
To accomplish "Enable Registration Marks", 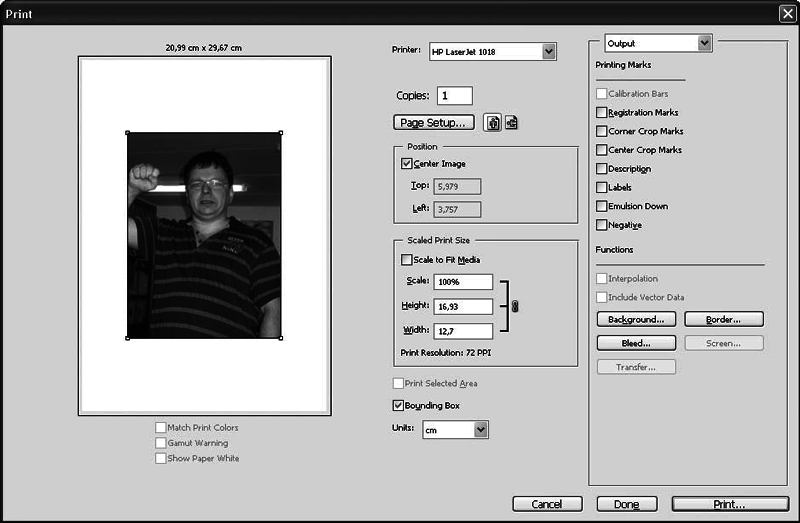I will [x=601, y=112].
